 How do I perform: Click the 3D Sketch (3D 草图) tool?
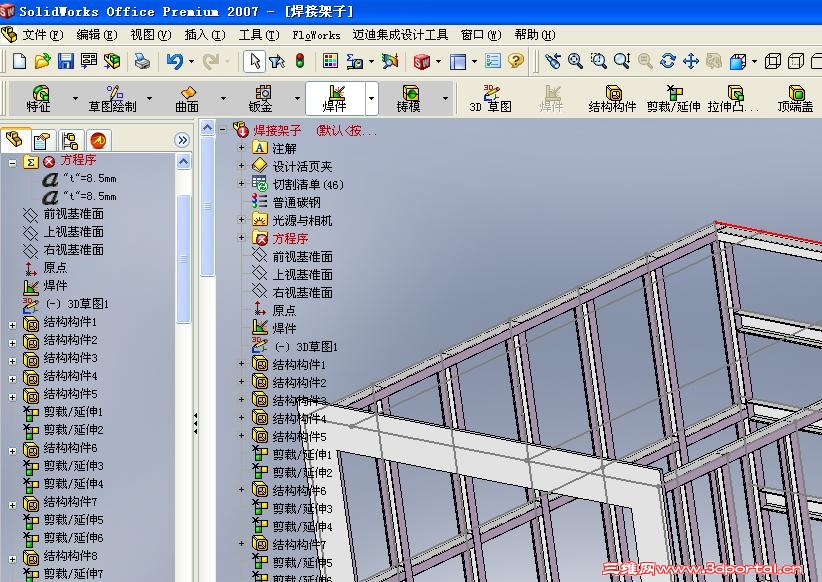pyautogui.click(x=491, y=99)
